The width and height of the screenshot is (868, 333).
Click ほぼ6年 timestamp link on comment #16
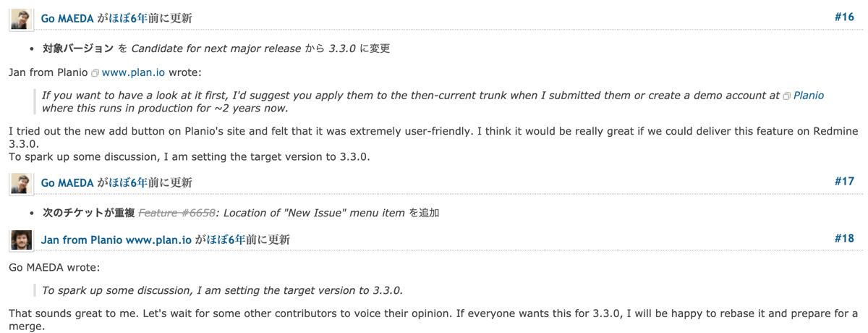pyautogui.click(x=127, y=19)
